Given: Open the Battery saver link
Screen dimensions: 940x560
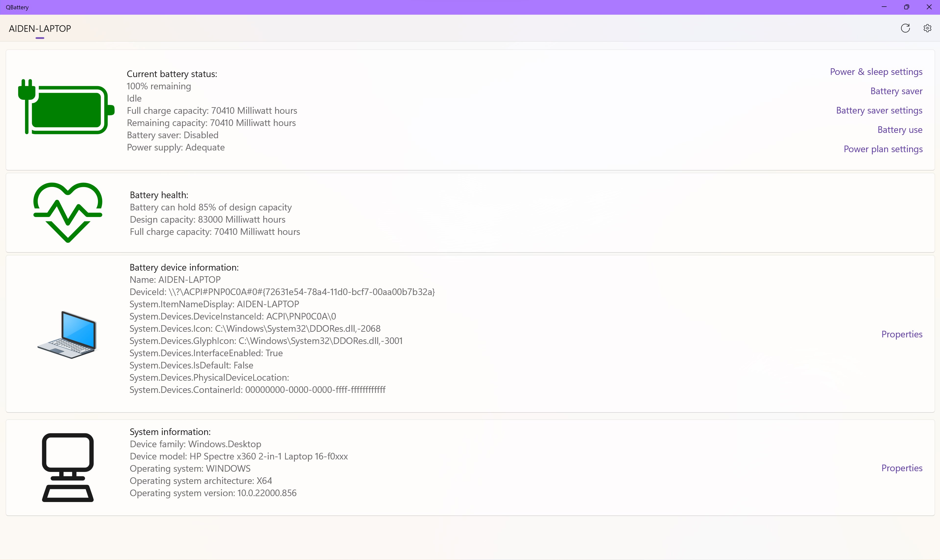Looking at the screenshot, I should point(896,91).
